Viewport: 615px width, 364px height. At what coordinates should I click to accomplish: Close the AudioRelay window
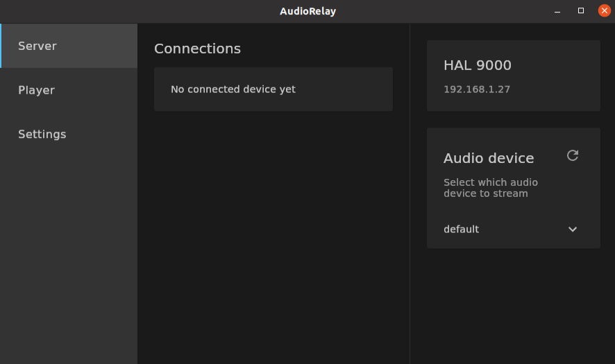tap(605, 11)
